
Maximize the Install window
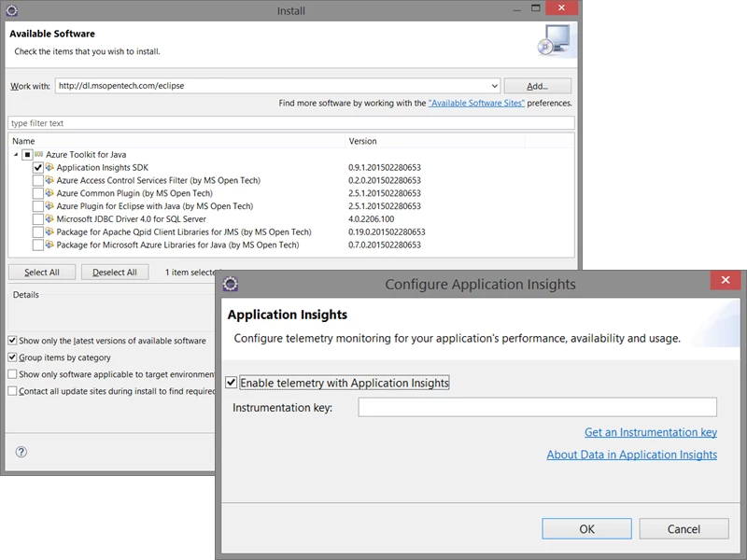pyautogui.click(x=535, y=8)
